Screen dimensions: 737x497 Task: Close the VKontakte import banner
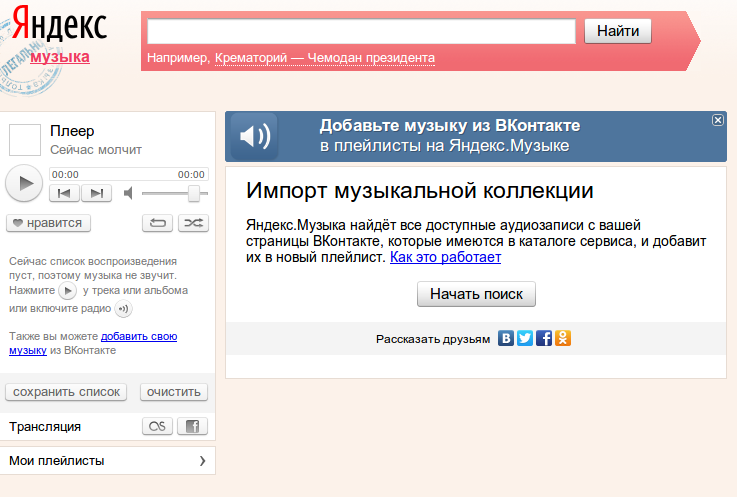click(x=717, y=120)
